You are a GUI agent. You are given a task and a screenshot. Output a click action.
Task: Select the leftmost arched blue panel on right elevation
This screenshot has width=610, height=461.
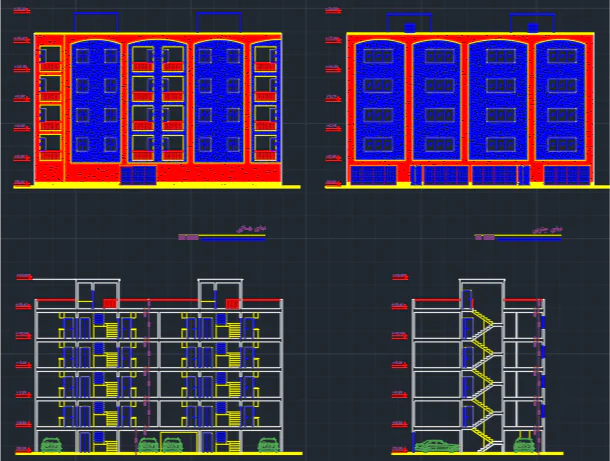coord(379,100)
